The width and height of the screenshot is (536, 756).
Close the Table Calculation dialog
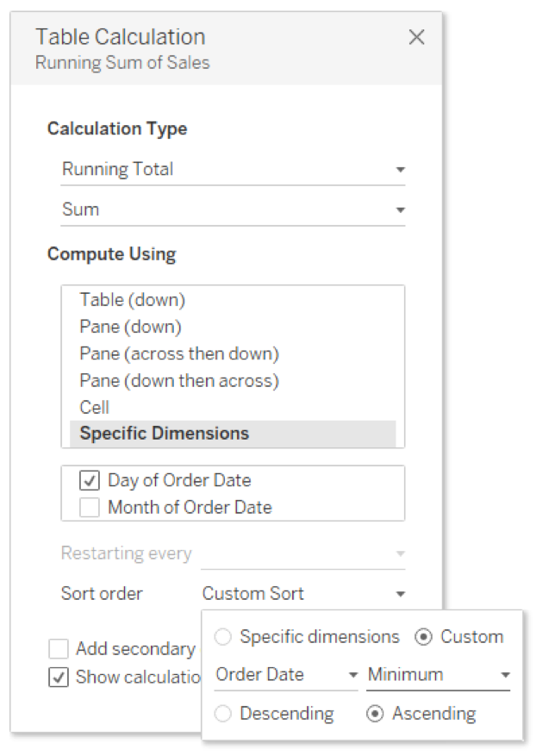point(416,37)
